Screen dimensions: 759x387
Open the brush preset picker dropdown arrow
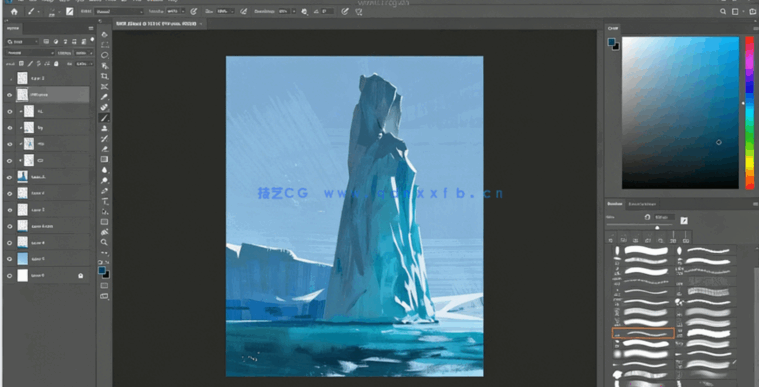click(x=59, y=12)
